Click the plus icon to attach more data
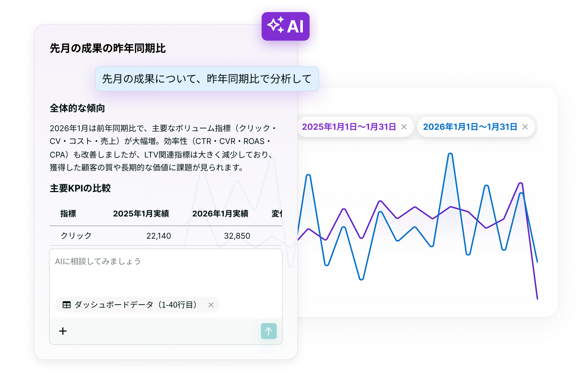Screen dimensions: 588x379 tap(63, 331)
